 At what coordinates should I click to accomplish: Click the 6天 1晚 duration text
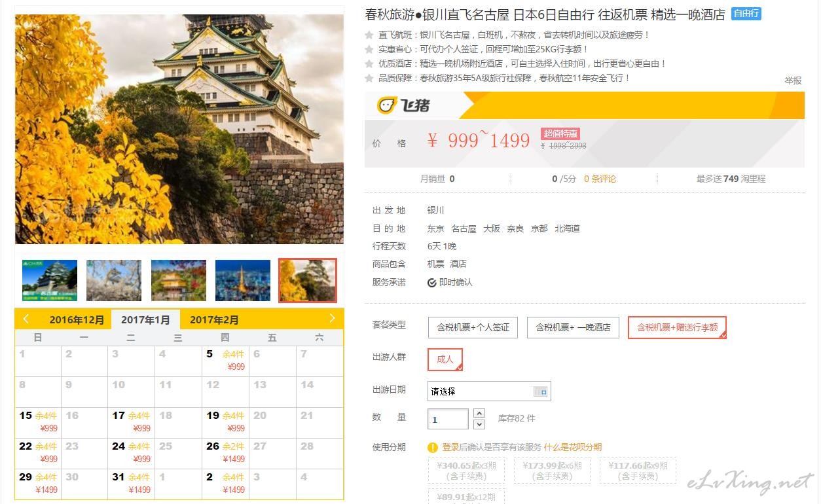click(x=442, y=246)
